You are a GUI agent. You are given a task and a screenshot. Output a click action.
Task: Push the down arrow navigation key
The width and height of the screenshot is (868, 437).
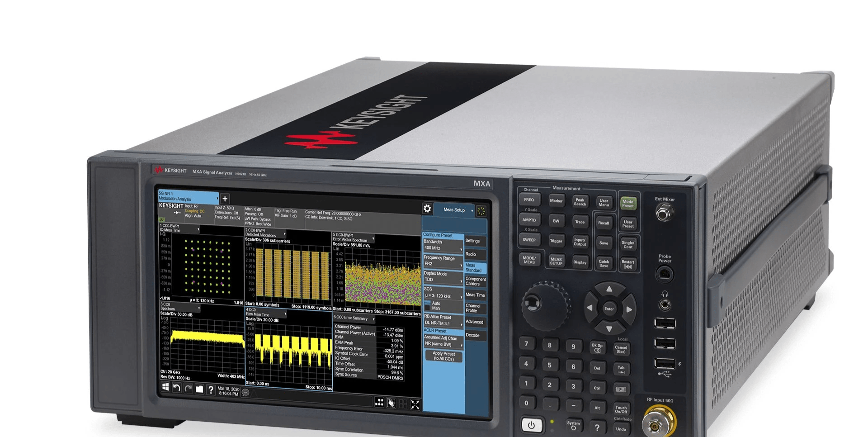[609, 329]
